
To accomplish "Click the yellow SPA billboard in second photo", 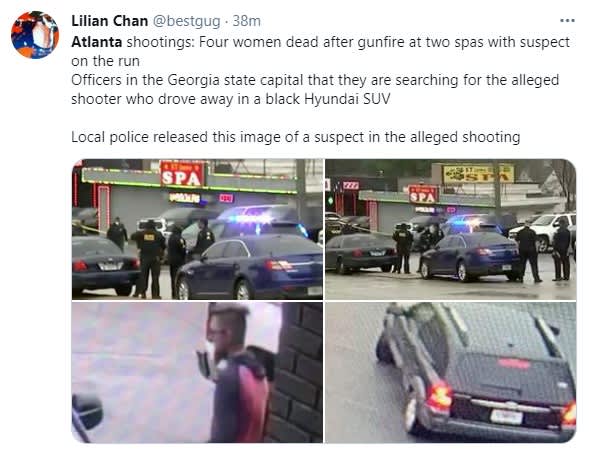I will pyautogui.click(x=478, y=174).
